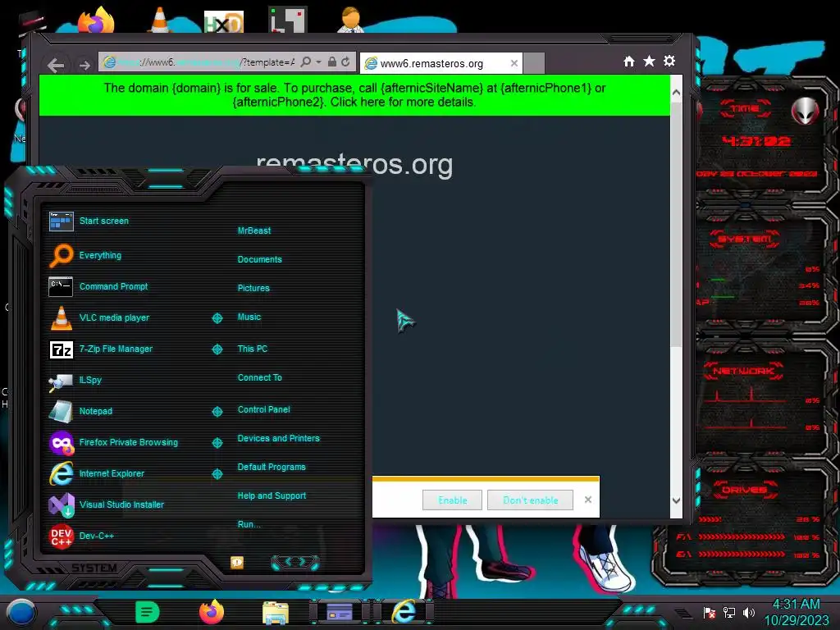Open Default Programs
This screenshot has height=630, width=840.
tap(272, 467)
